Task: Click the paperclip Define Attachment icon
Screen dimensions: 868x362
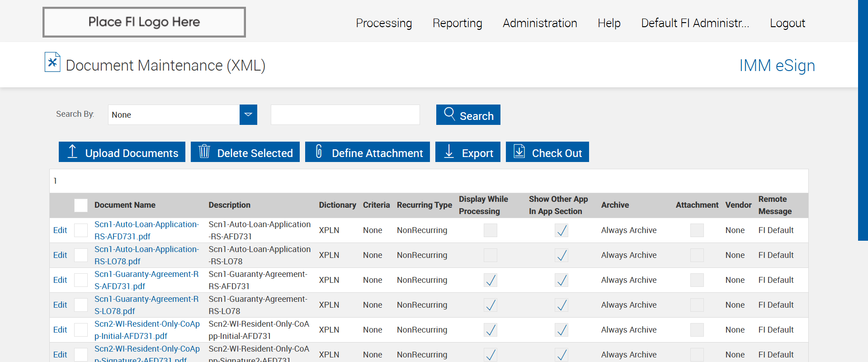Action: pyautogui.click(x=319, y=152)
